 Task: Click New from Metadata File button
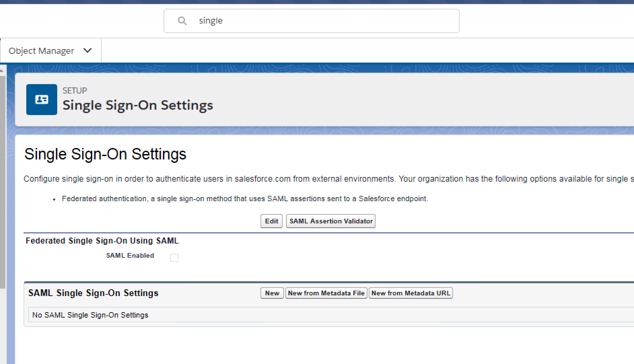(326, 293)
